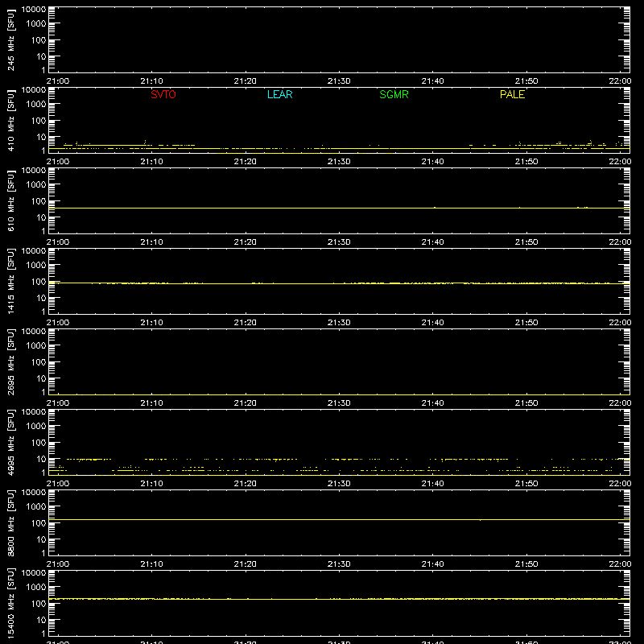
Task: Click 21:40 tick under 2695 MHz panel
Action: point(432,403)
